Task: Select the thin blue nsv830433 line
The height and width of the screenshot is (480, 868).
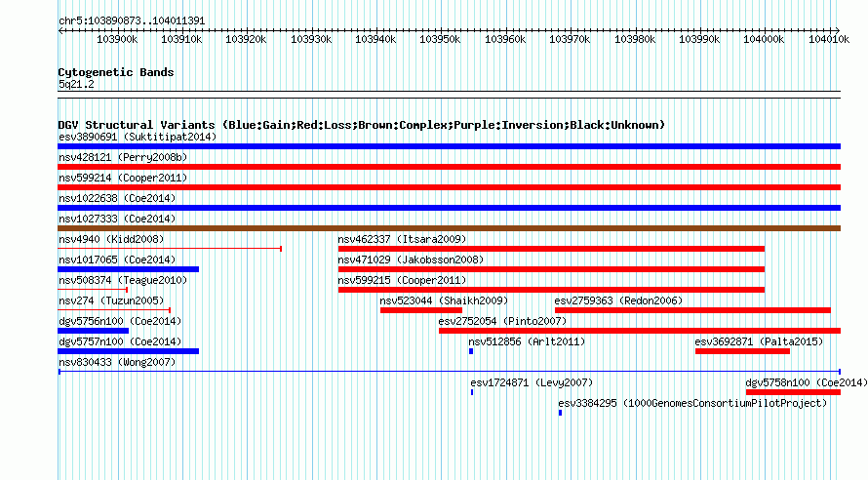Action: [x=449, y=372]
